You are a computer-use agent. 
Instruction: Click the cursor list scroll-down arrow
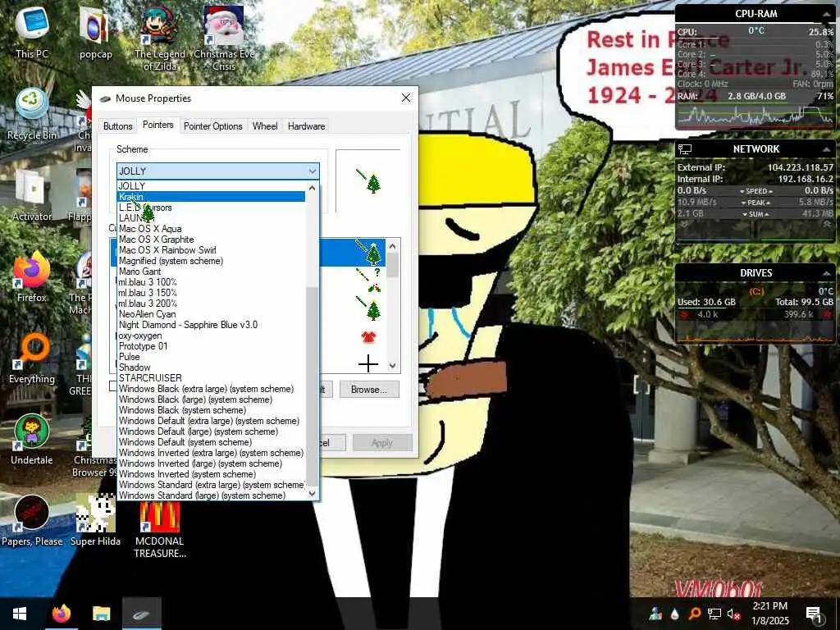click(393, 366)
